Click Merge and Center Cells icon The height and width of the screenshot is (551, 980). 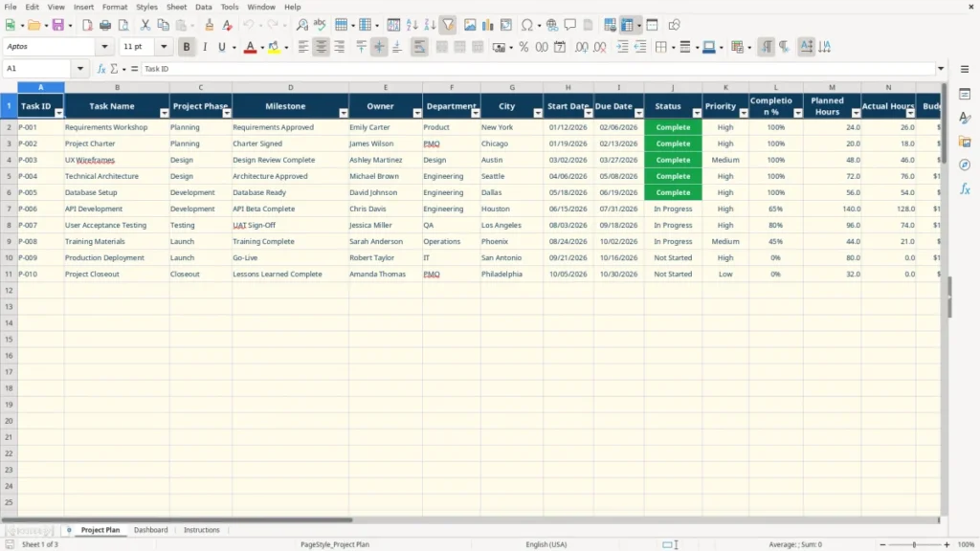tap(442, 47)
